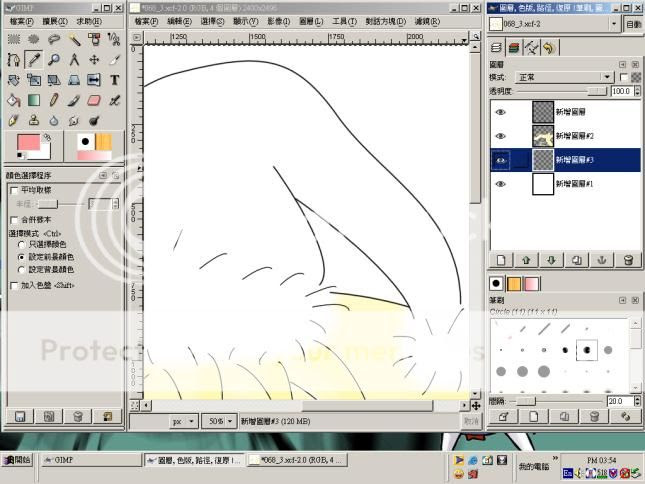Enable 加入色盤 checkbox
Image resolution: width=645 pixels, height=484 pixels.
click(x=14, y=285)
